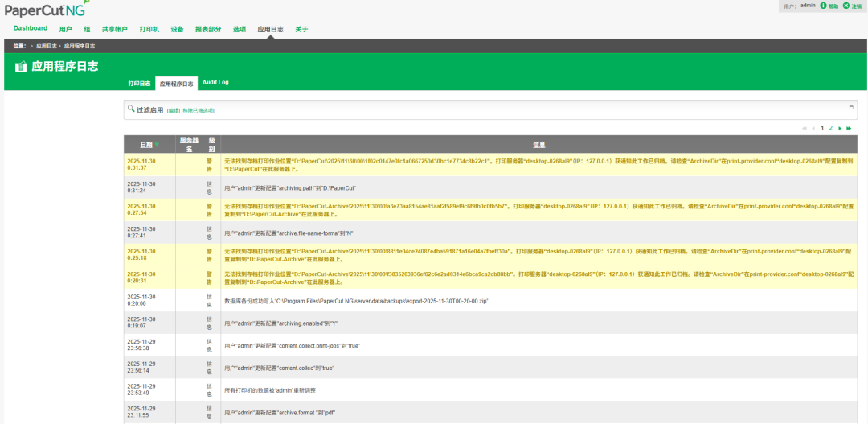Screen dimensions: 868x424
Task: Jump to last page arrow
Action: tap(849, 128)
